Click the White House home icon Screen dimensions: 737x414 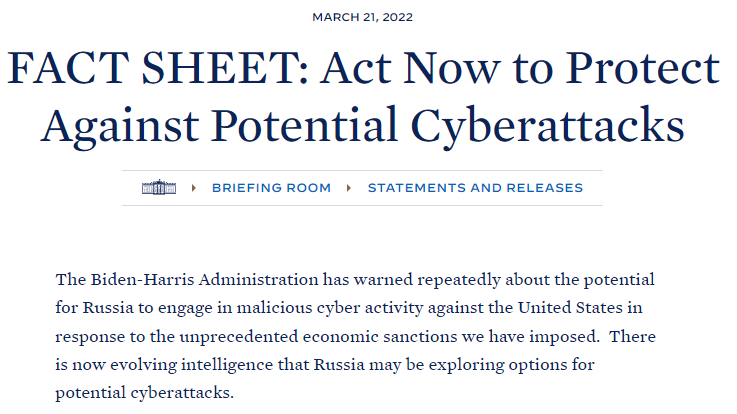point(159,187)
